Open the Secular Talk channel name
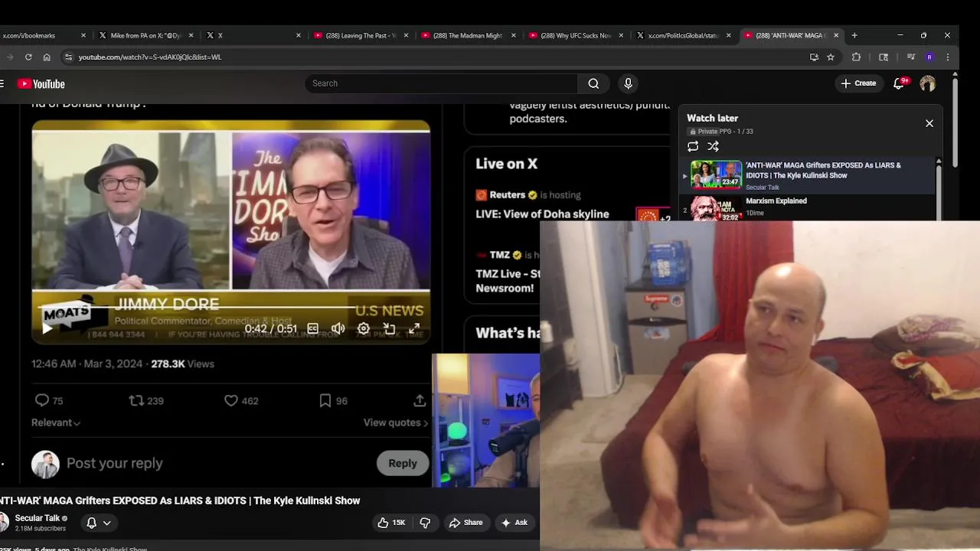This screenshot has width=980, height=551. 37,518
